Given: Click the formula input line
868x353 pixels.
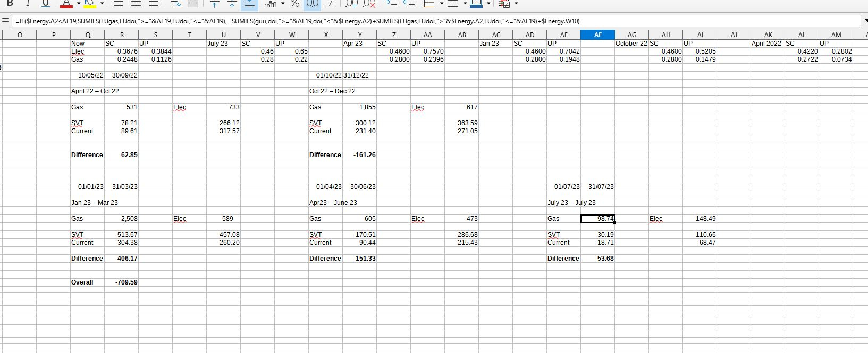Looking at the screenshot, I should pos(425,21).
